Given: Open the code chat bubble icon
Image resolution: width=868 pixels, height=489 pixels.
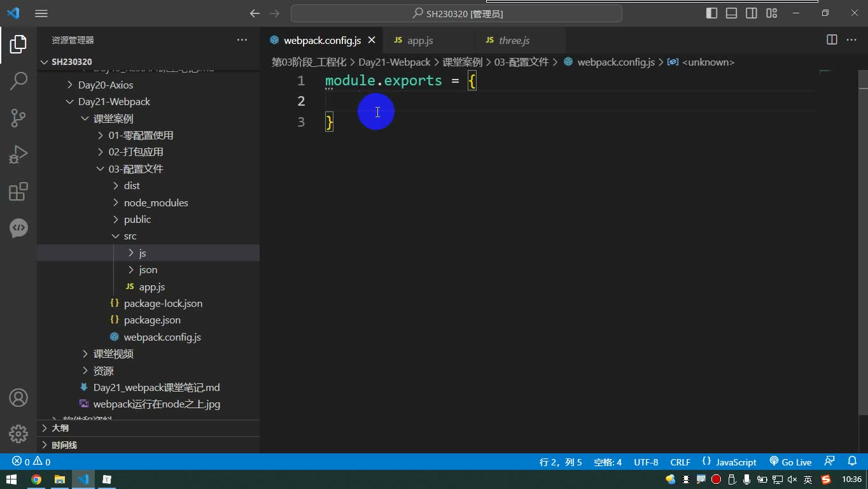Looking at the screenshot, I should [x=18, y=228].
